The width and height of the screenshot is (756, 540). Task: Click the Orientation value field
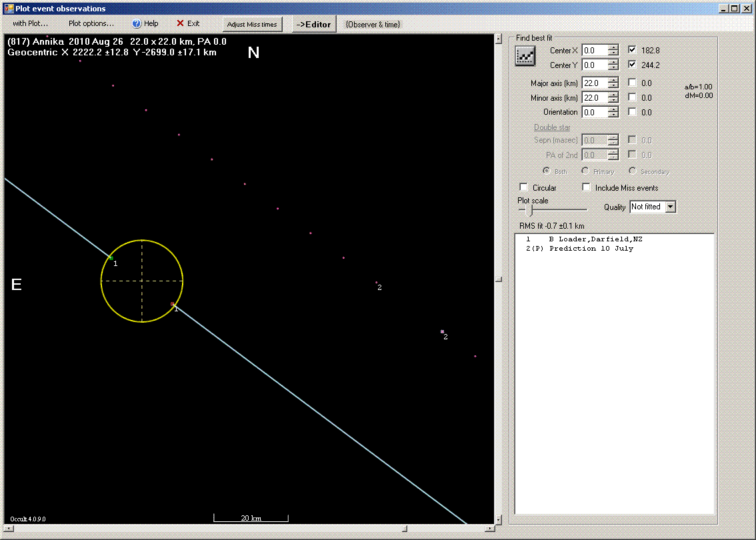point(595,112)
